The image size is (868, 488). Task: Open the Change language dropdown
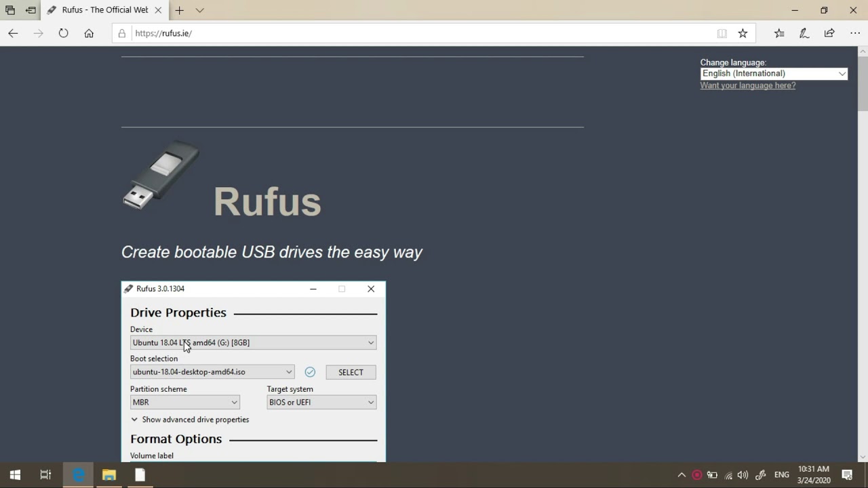(x=774, y=73)
